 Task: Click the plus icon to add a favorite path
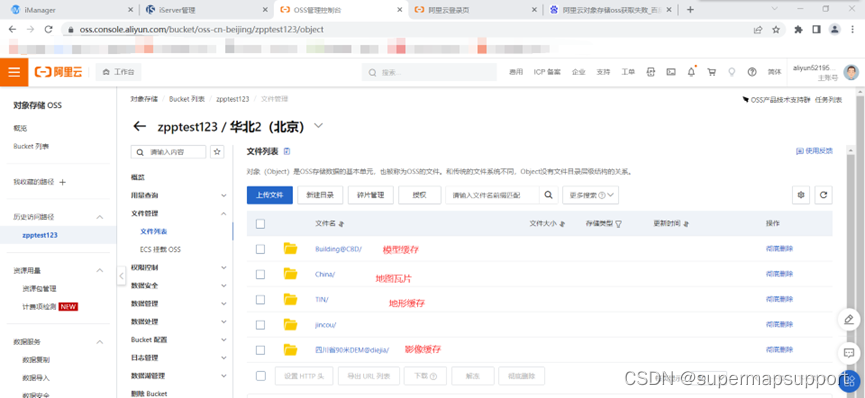[x=62, y=182]
